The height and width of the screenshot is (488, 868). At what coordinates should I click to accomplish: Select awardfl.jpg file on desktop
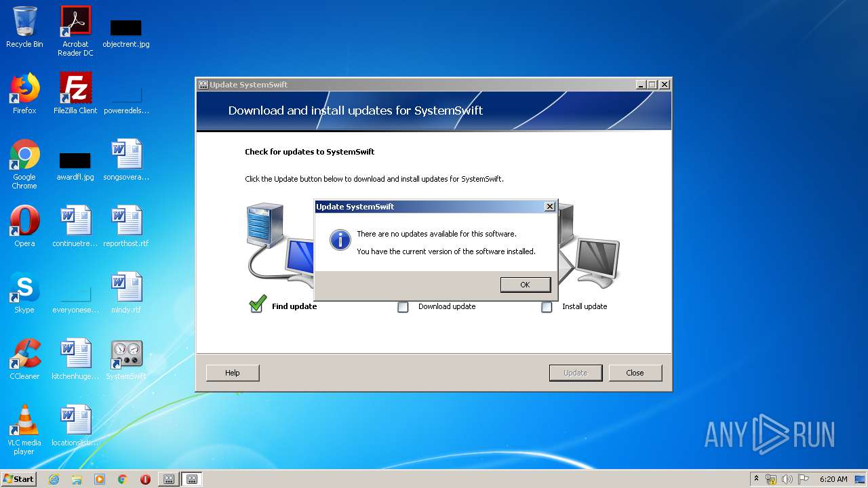75,167
